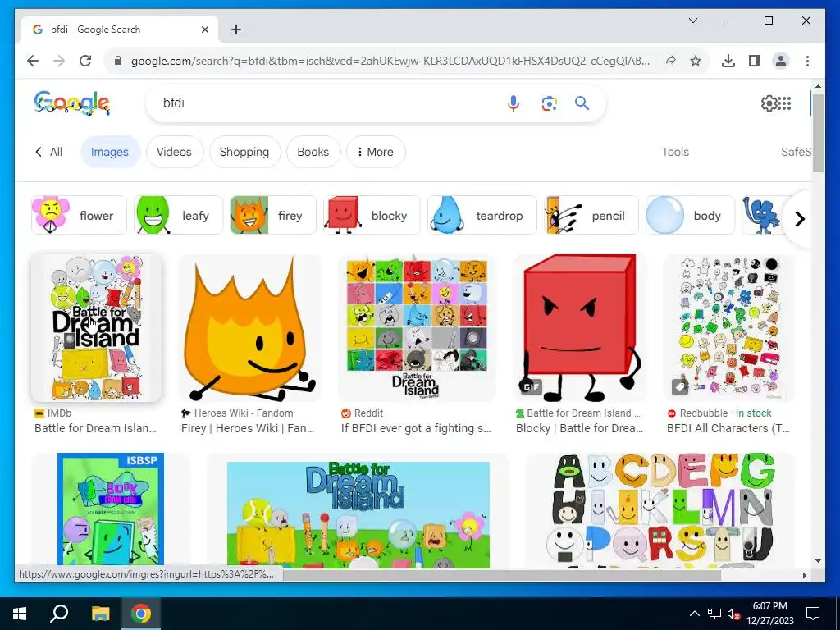Open the Reddit fighting post link
Screen dimensions: 840x630
(416, 428)
